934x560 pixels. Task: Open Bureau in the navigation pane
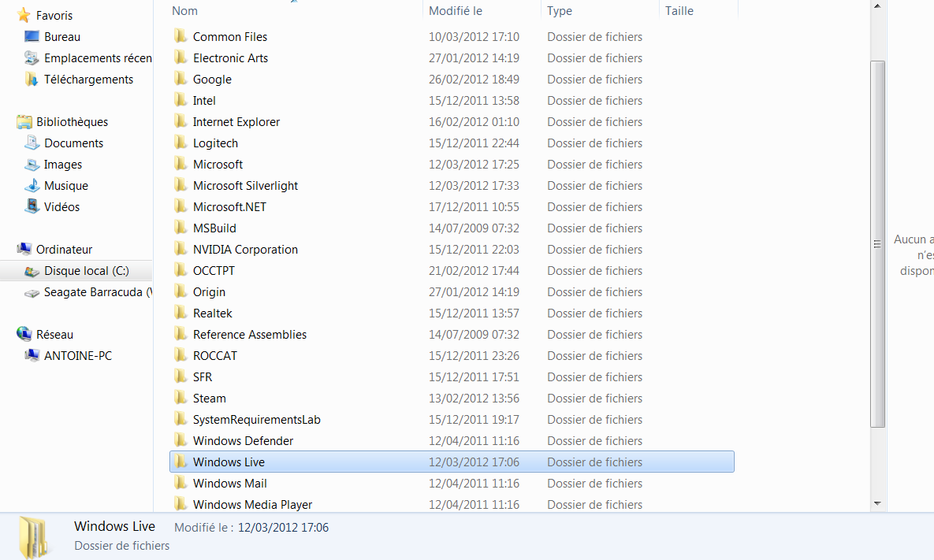(x=61, y=37)
